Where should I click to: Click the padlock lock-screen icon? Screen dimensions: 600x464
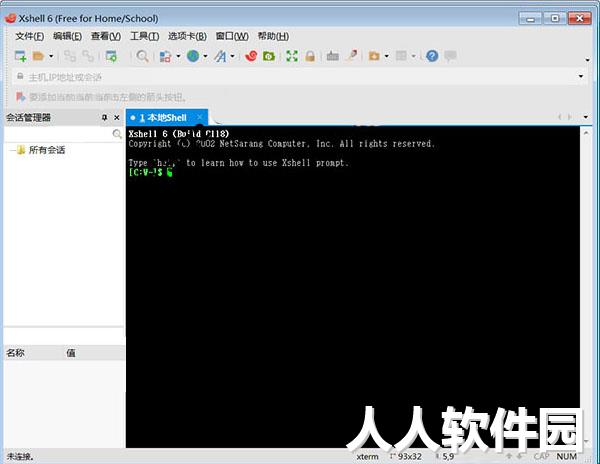(x=310, y=56)
